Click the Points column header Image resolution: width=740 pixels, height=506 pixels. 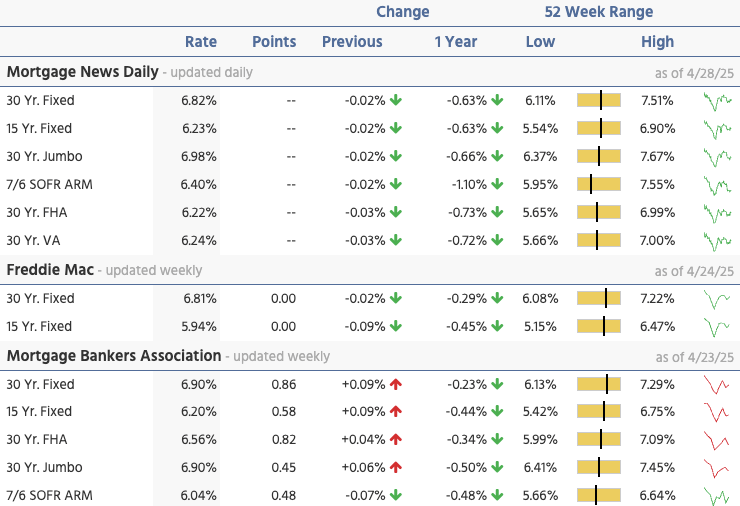click(274, 42)
